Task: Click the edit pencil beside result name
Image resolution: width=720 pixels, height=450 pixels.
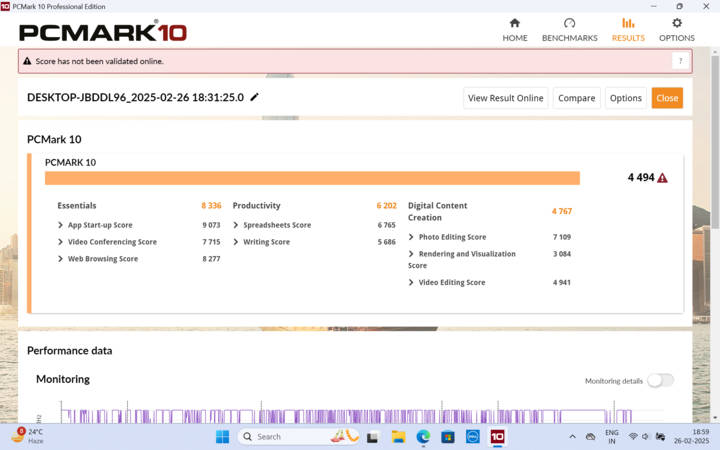Action: tap(254, 97)
